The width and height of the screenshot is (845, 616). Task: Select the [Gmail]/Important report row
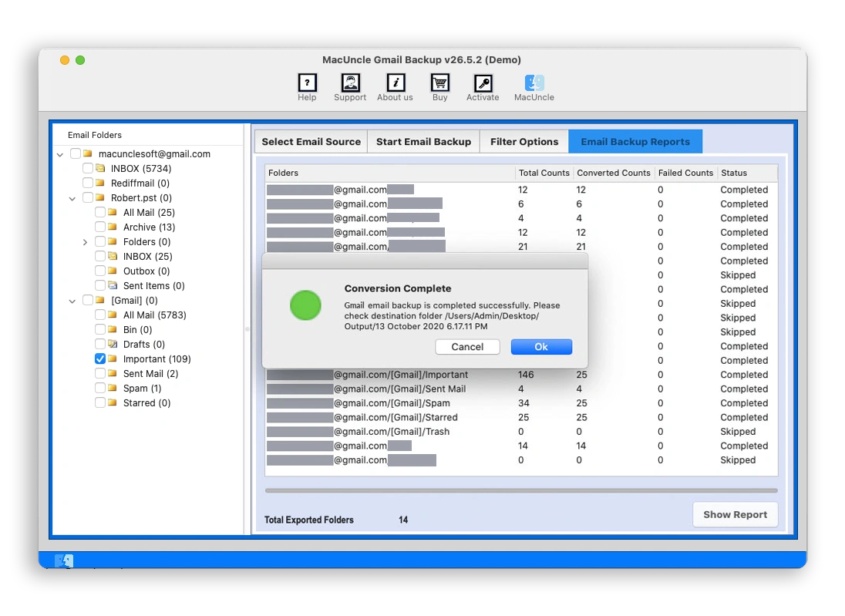tap(521, 375)
